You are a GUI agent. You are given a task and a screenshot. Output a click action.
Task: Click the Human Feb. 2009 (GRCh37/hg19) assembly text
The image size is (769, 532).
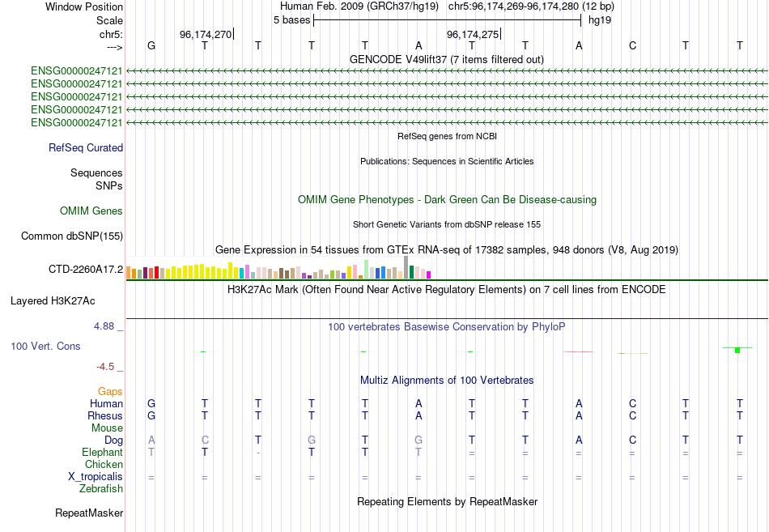click(359, 6)
